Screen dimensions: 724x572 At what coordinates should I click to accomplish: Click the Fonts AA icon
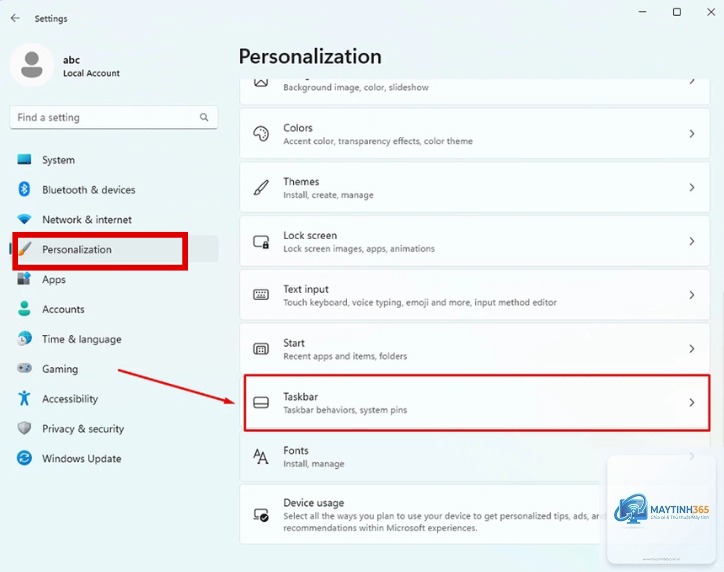pos(260,457)
